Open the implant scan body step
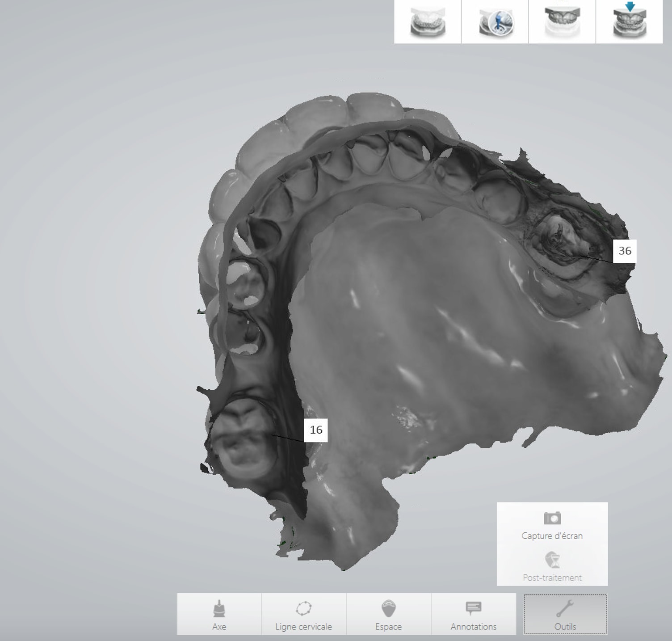Viewport: 672px width, 641px height. pos(495,22)
